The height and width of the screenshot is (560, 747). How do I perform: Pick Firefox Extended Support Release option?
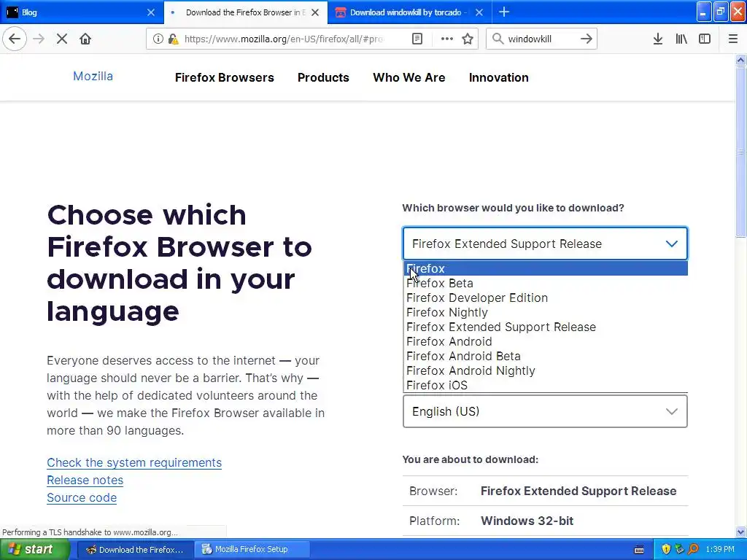pos(546,327)
